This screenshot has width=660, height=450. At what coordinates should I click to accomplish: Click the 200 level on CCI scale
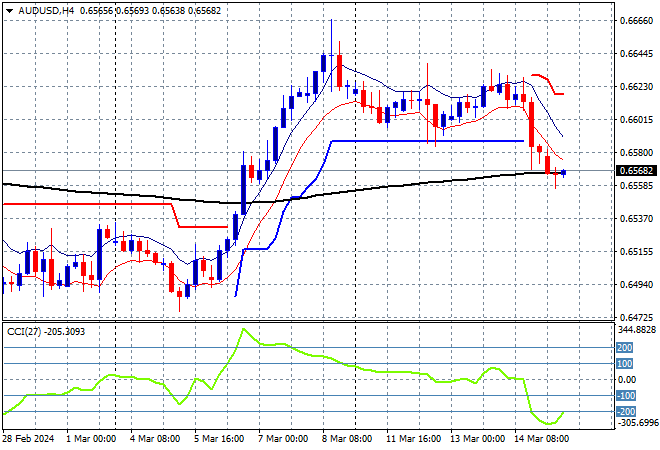624,347
